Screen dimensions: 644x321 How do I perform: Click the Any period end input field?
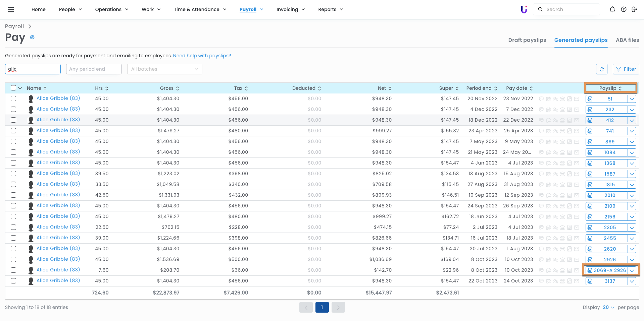[94, 69]
